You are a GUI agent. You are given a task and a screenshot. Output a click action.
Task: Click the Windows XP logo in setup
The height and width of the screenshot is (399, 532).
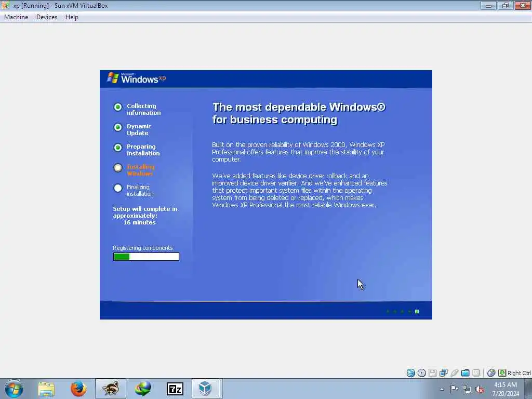[x=136, y=78]
